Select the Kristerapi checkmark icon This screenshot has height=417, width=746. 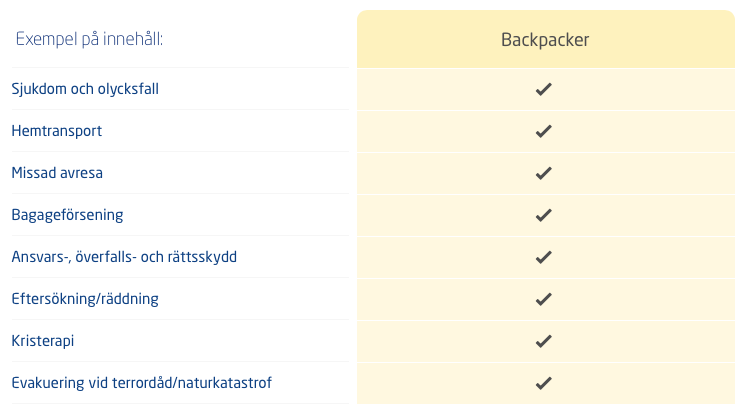tap(543, 341)
